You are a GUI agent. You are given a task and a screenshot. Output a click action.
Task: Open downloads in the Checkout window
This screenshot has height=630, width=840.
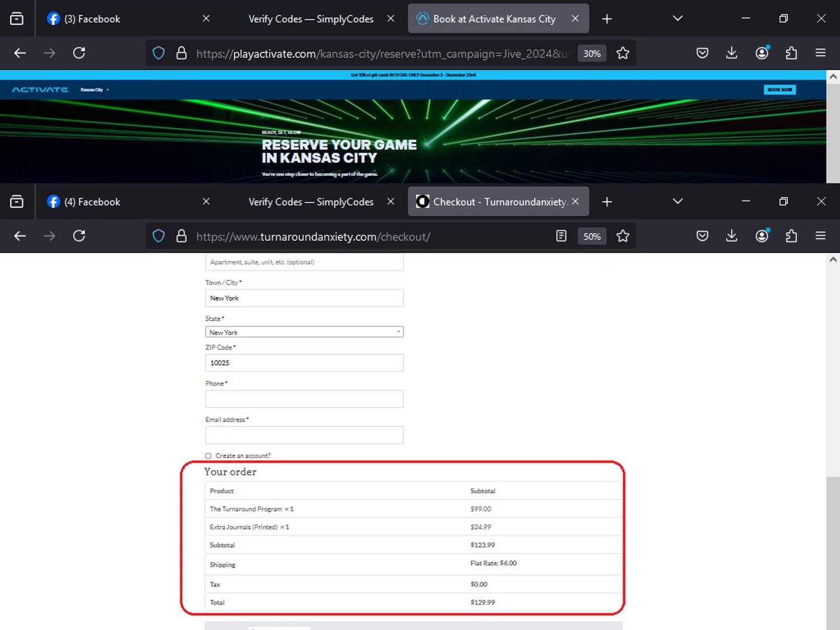pos(731,236)
